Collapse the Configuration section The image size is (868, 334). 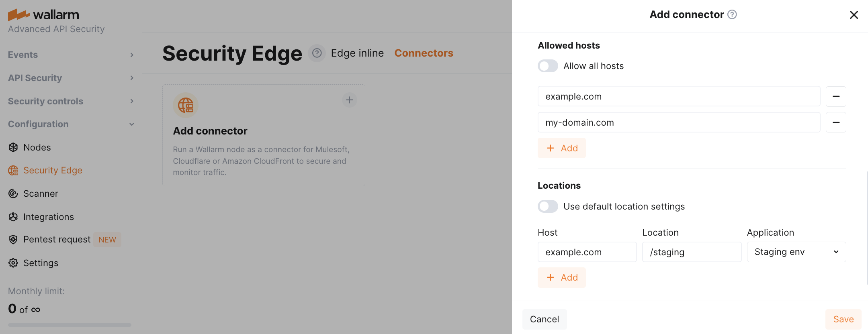coord(71,124)
